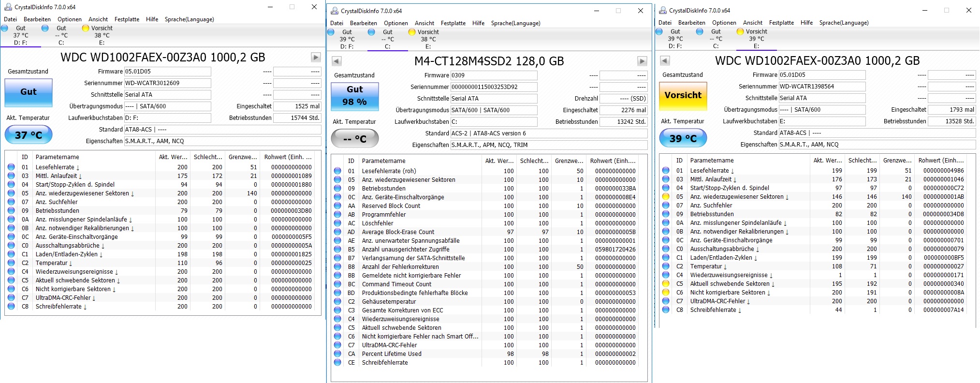Select E: Vorsicht disk tab in middle window
Viewport: 980px width, 383px height.
(428, 39)
